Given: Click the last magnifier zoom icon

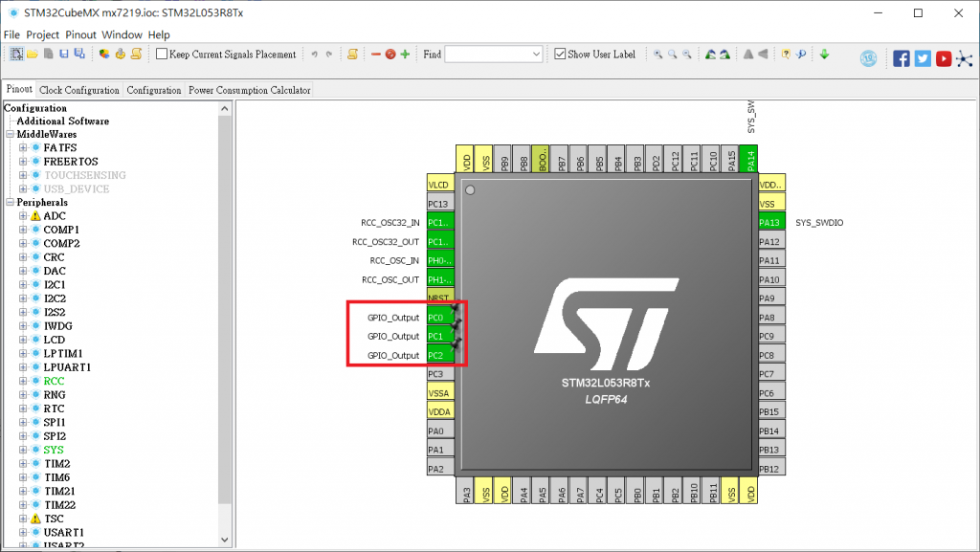Looking at the screenshot, I should (687, 55).
